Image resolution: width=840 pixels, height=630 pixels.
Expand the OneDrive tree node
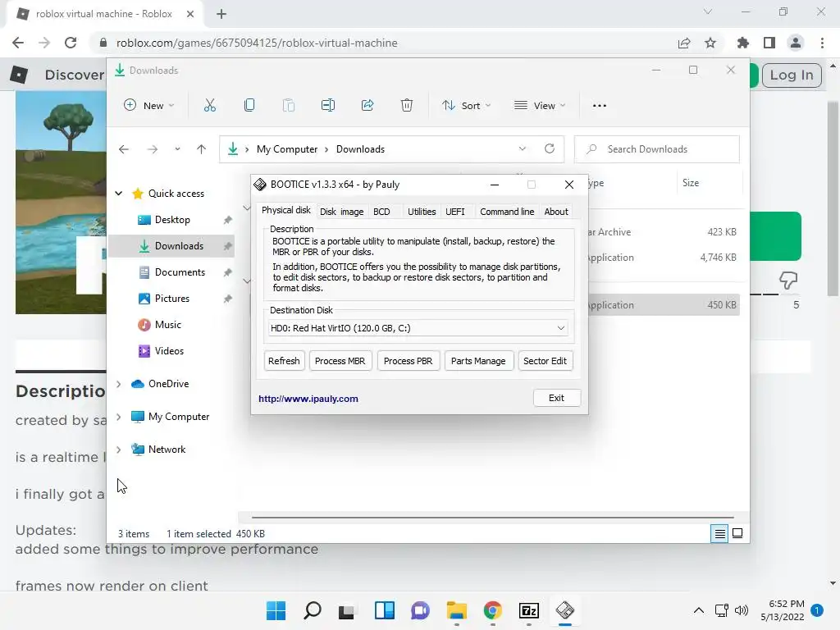[119, 384]
